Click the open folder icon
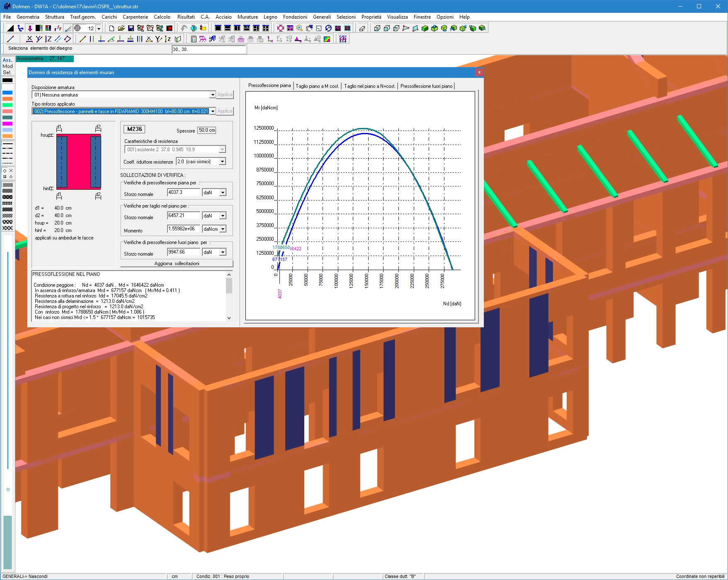 pos(121,28)
